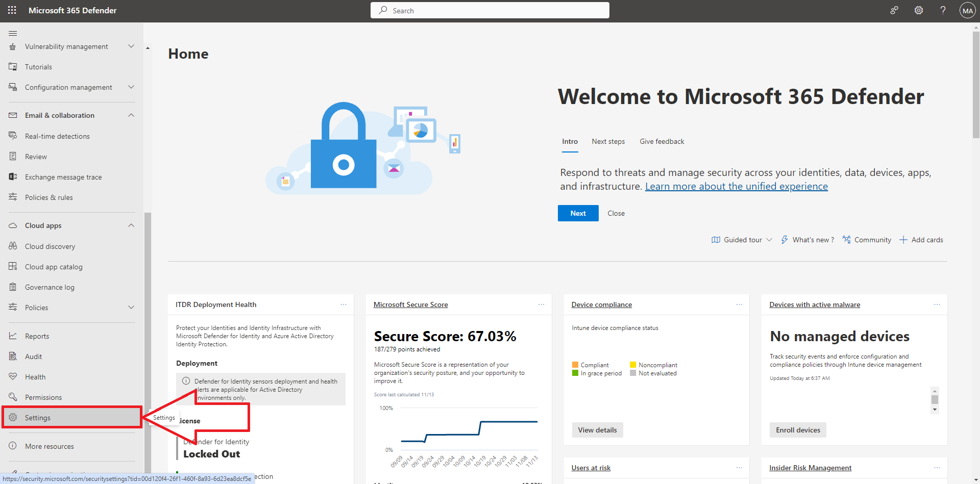Viewport: 980px width, 484px height.
Task: Select the Give feedback tab
Action: [x=661, y=141]
